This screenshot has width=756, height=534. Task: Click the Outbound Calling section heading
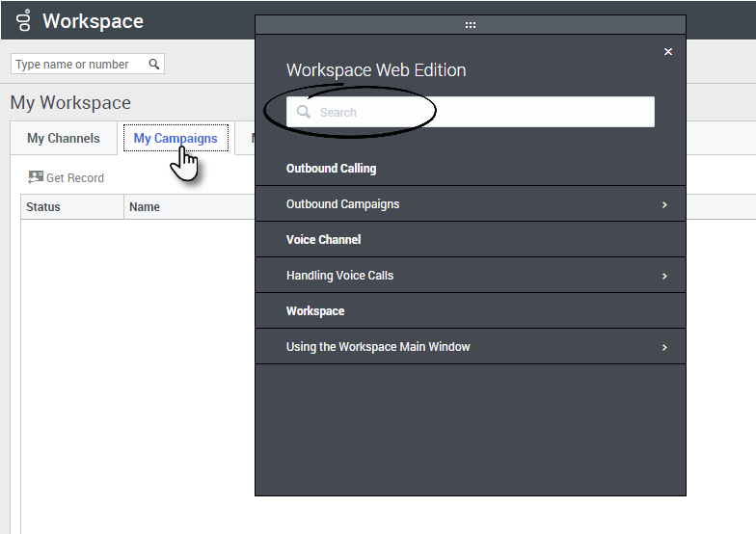click(331, 169)
